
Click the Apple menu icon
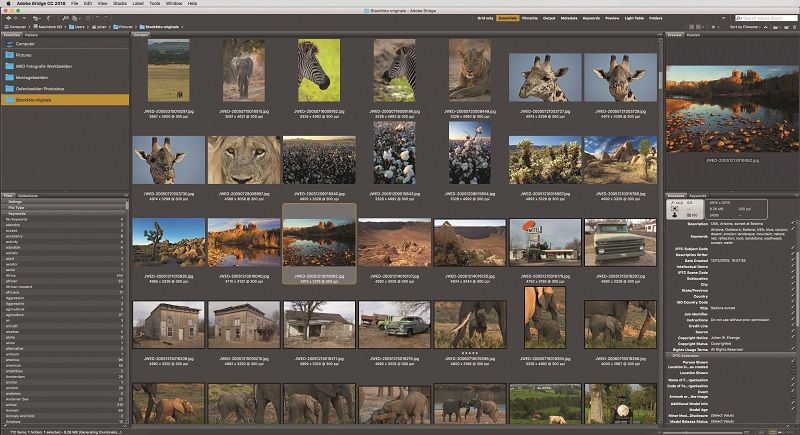coord(8,3)
